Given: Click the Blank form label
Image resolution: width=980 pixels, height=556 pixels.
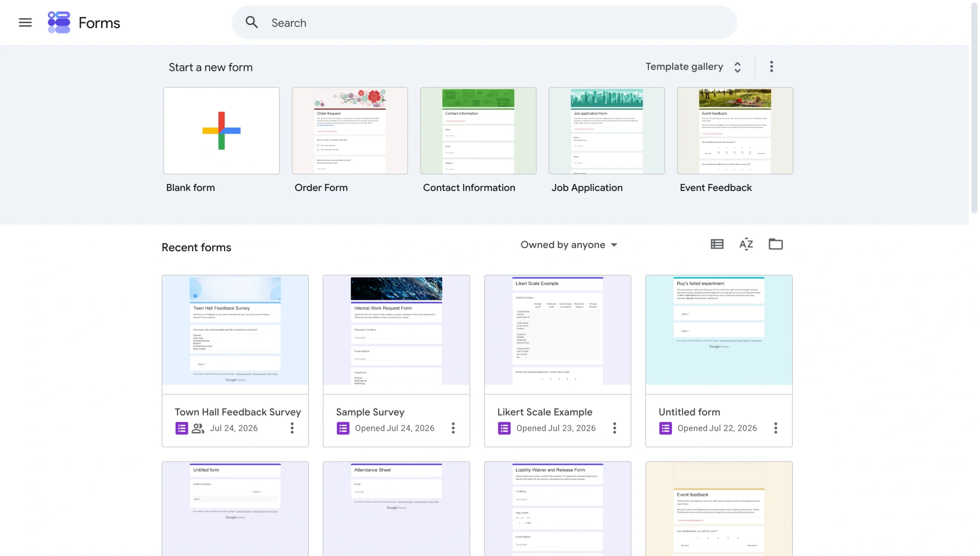Looking at the screenshot, I should tap(190, 188).
